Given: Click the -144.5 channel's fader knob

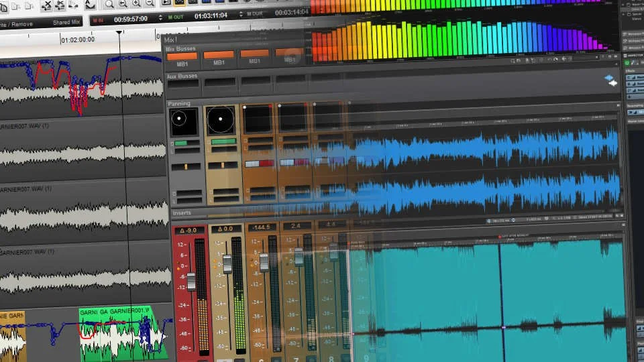Looking at the screenshot, I should coord(264,263).
